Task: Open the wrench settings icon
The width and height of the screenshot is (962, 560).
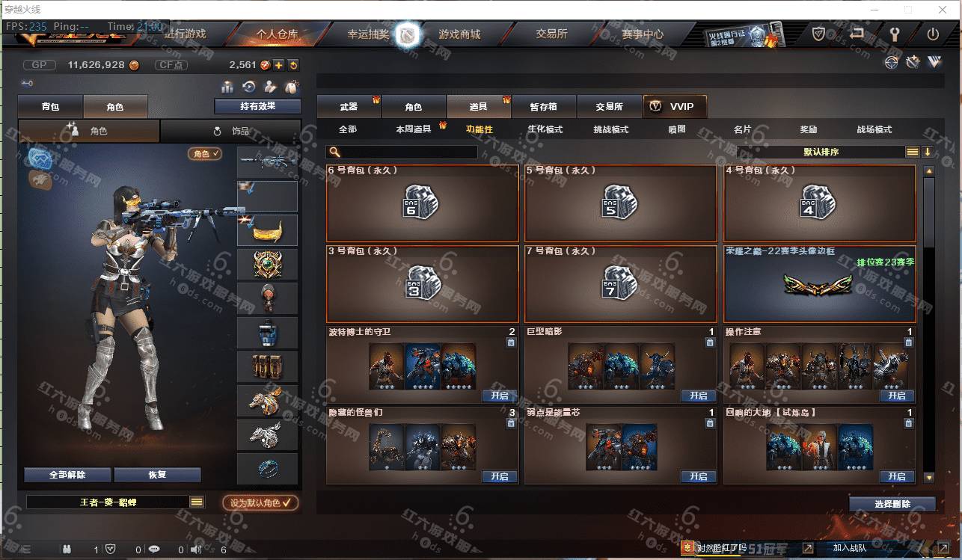Action: coord(894,34)
